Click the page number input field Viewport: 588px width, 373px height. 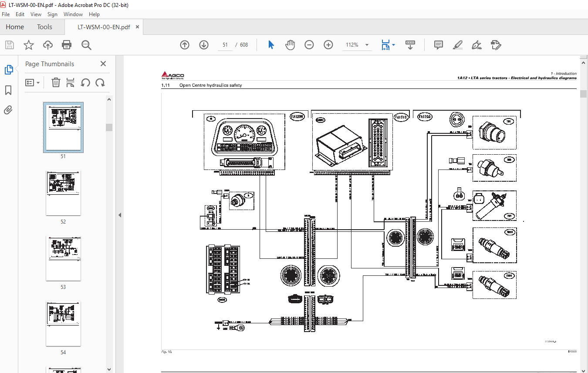(x=225, y=45)
